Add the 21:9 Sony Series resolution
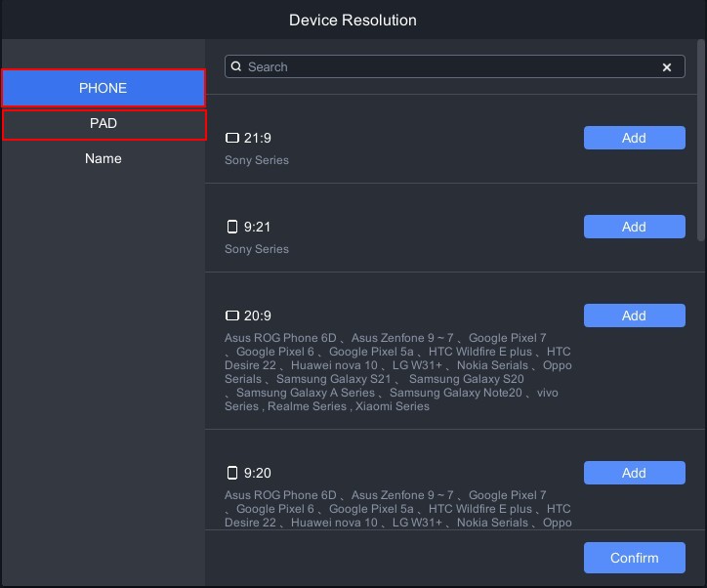The image size is (707, 588). tap(634, 138)
